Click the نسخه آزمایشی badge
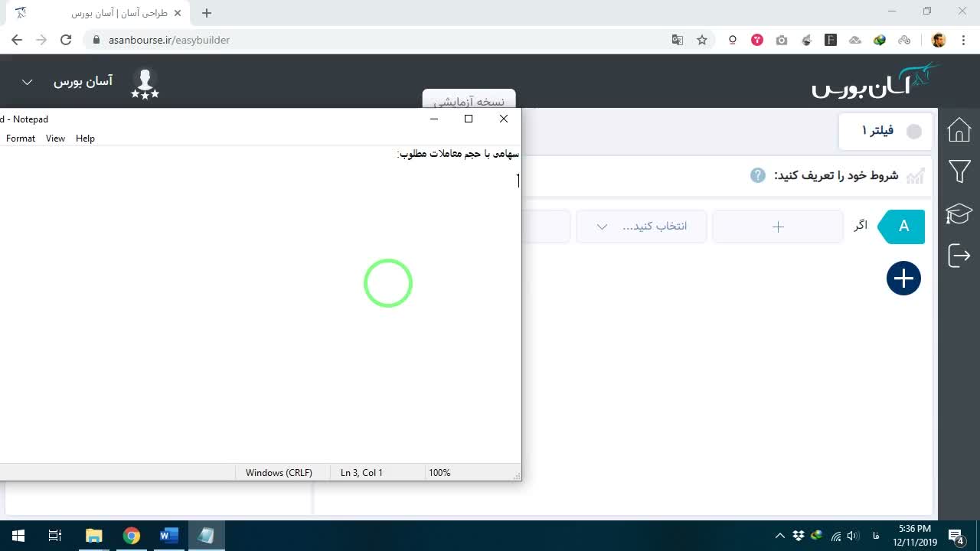Viewport: 980px width, 551px height. point(469,99)
